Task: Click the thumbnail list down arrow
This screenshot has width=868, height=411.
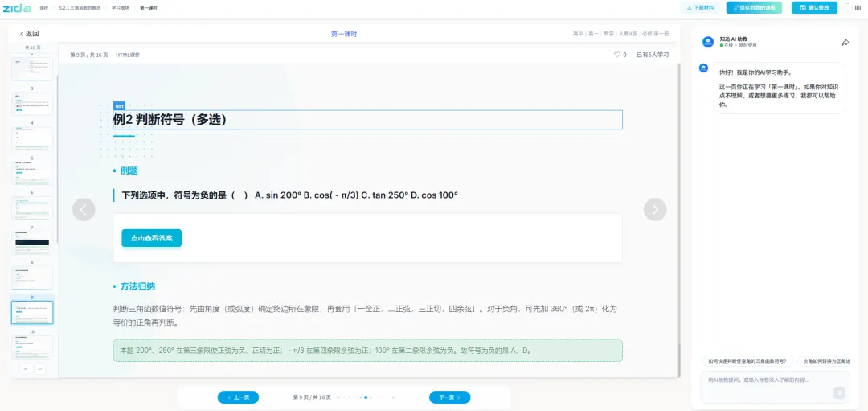Action: click(x=40, y=369)
